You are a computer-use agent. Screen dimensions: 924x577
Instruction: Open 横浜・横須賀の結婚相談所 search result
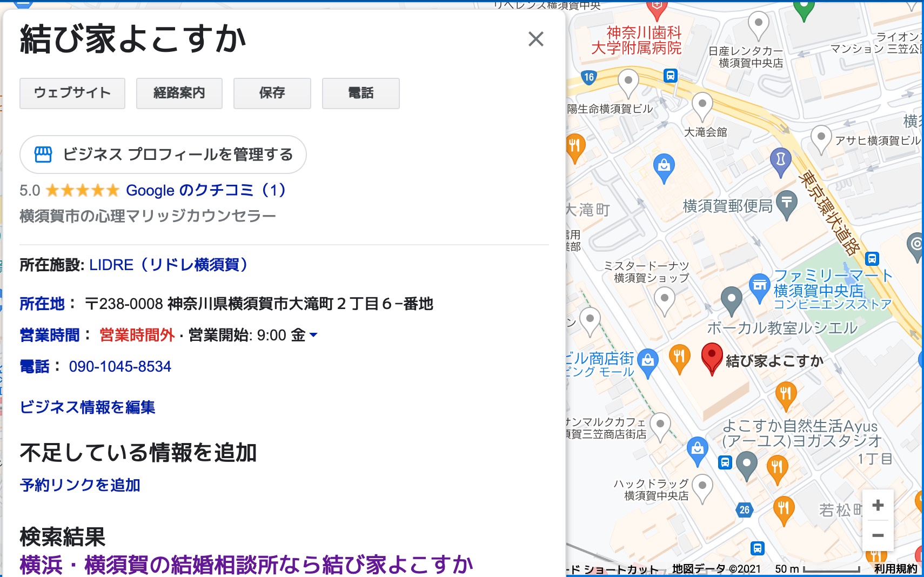(246, 565)
